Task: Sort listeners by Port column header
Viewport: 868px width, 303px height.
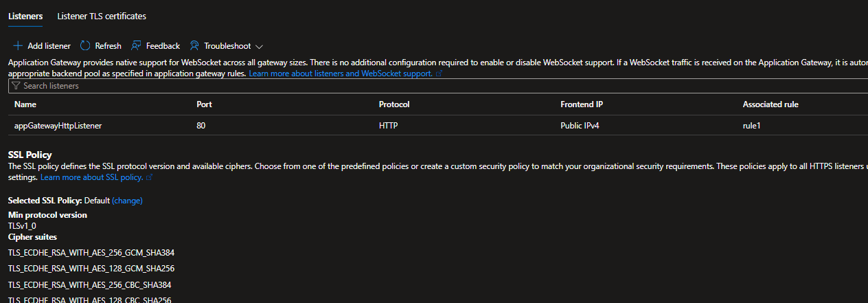Action: [205, 104]
